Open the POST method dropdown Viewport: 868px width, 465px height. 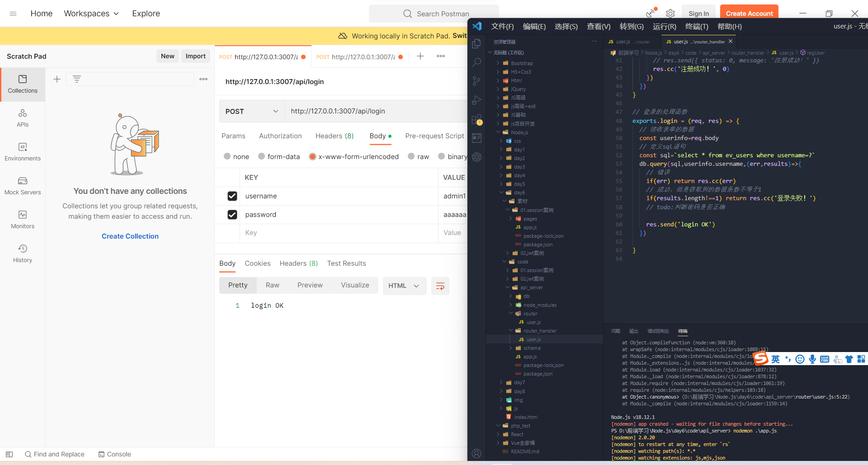pyautogui.click(x=252, y=111)
